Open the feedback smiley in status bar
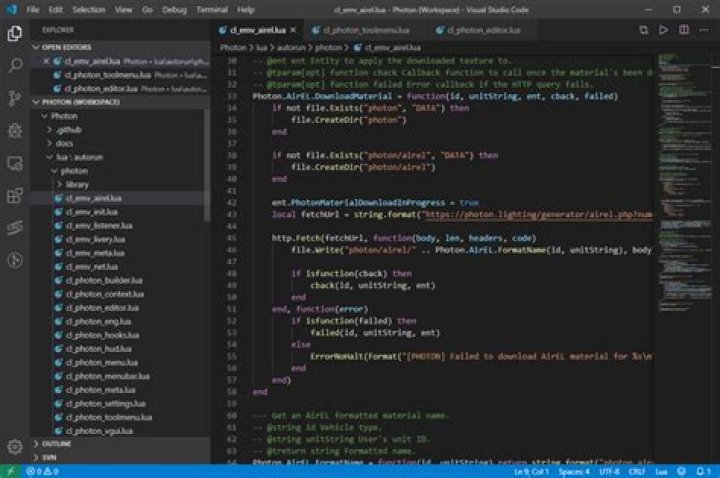Screen dimensions: 720x478 682,471
